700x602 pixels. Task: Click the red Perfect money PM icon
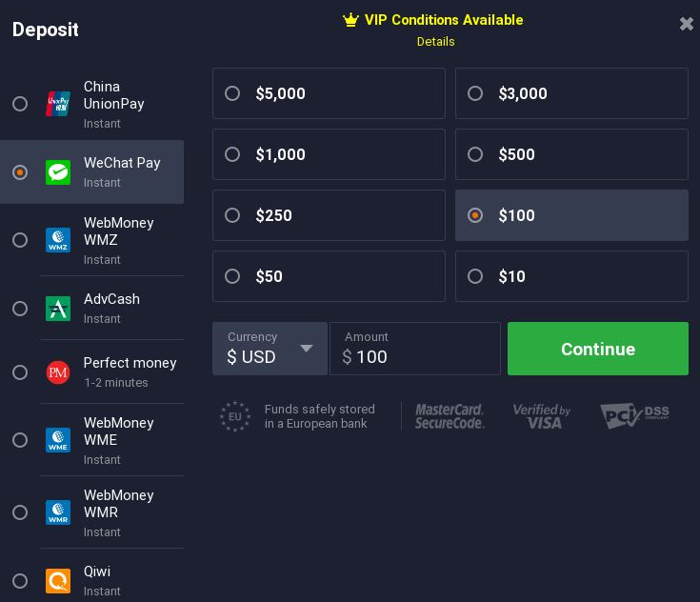point(58,372)
